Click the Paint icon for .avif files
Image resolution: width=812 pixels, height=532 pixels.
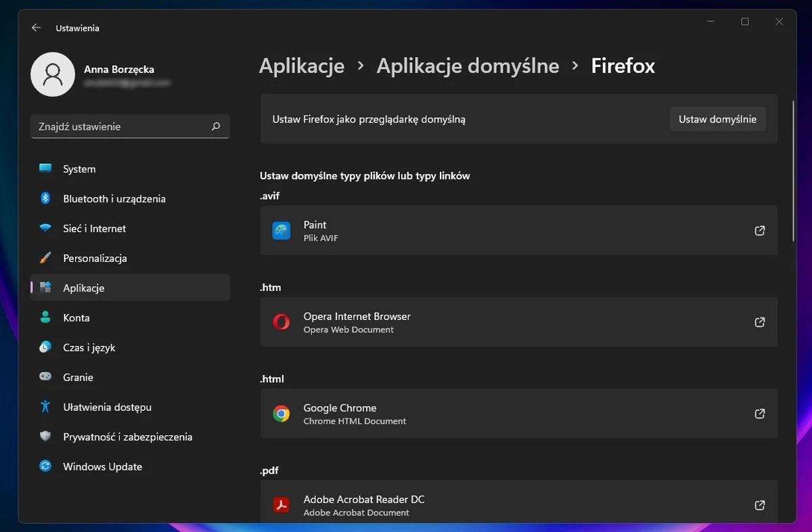[x=281, y=230]
